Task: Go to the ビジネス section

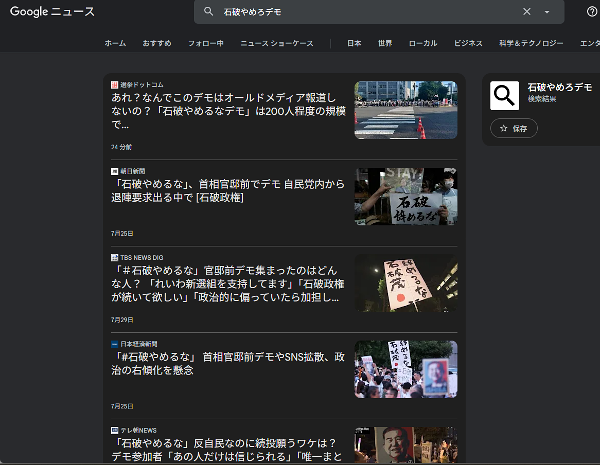Action: pos(468,44)
